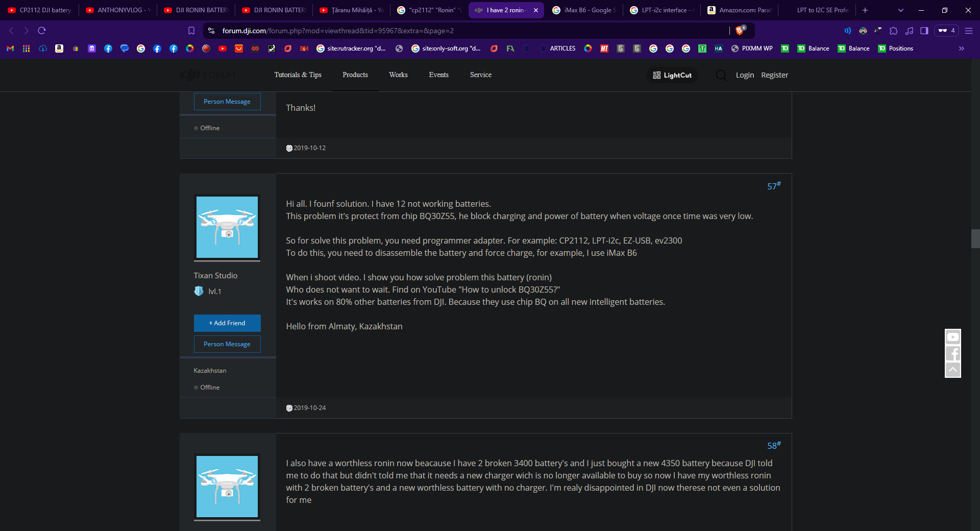Click the avatar of post 58 author
This screenshot has height=531, width=980.
[x=227, y=487]
